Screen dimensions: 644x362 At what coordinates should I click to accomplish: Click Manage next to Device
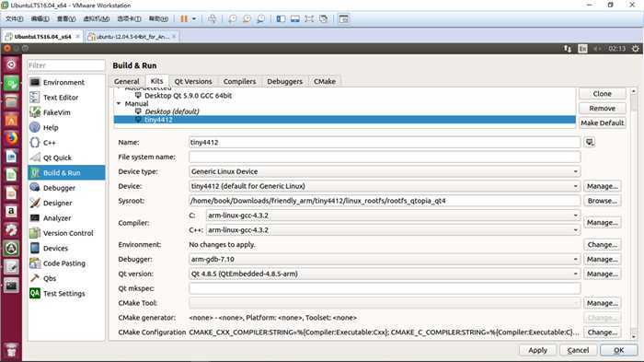602,186
